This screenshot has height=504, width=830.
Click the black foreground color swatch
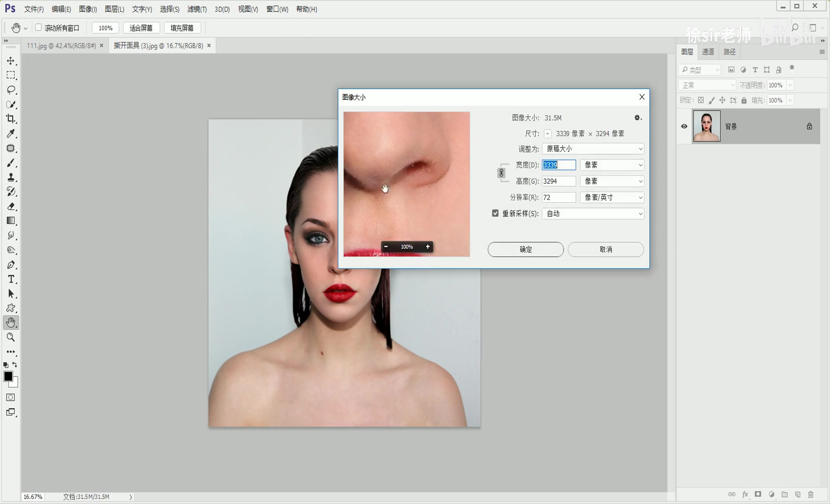pos(8,376)
